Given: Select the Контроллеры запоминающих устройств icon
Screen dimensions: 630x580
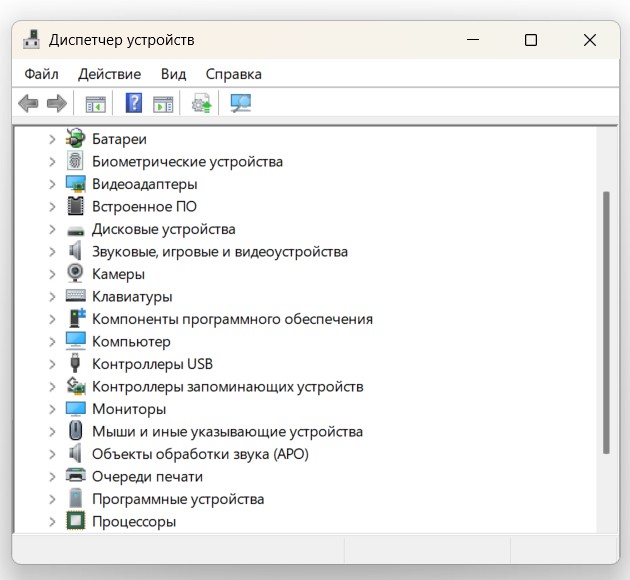Looking at the screenshot, I should pyautogui.click(x=76, y=386).
